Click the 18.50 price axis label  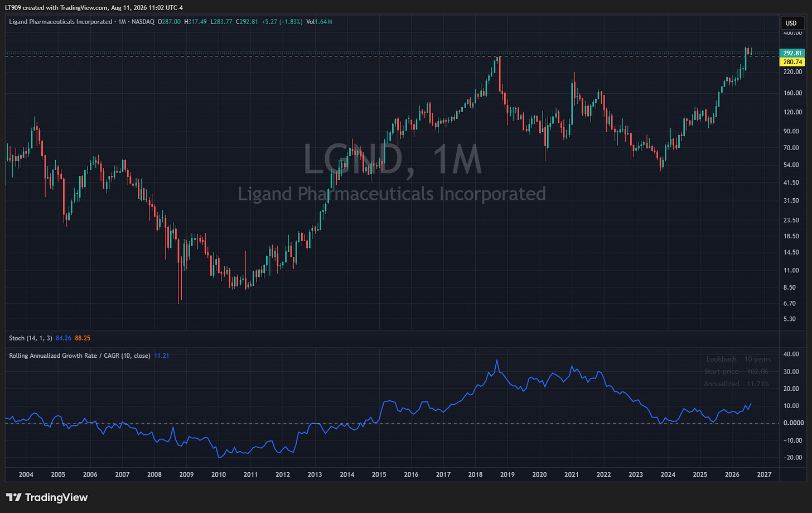click(791, 237)
